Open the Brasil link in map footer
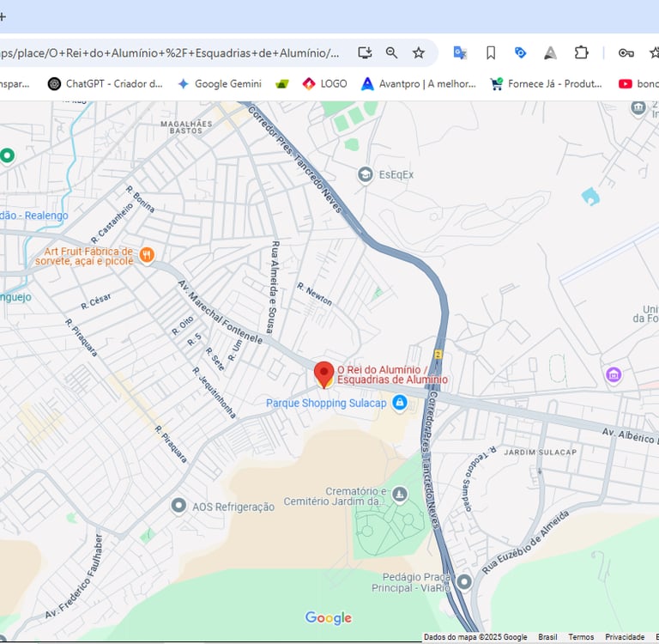Image resolution: width=659 pixels, height=644 pixels. (547, 637)
